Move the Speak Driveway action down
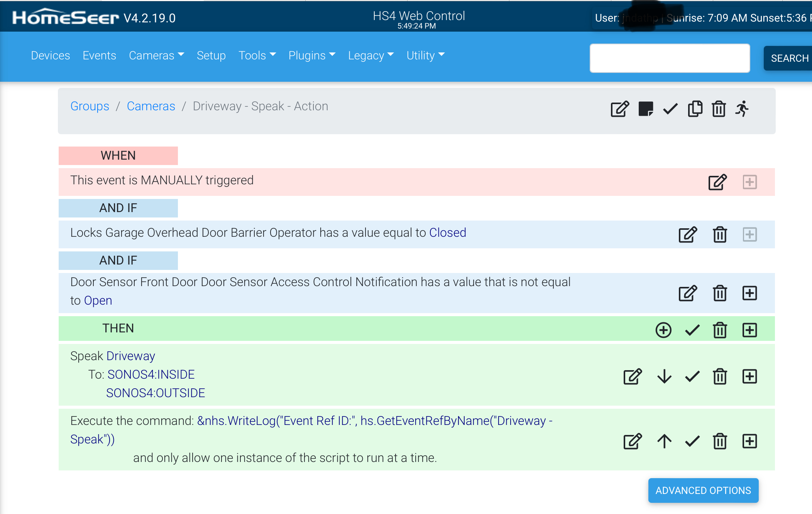Screen dimensions: 812x514 click(664, 376)
